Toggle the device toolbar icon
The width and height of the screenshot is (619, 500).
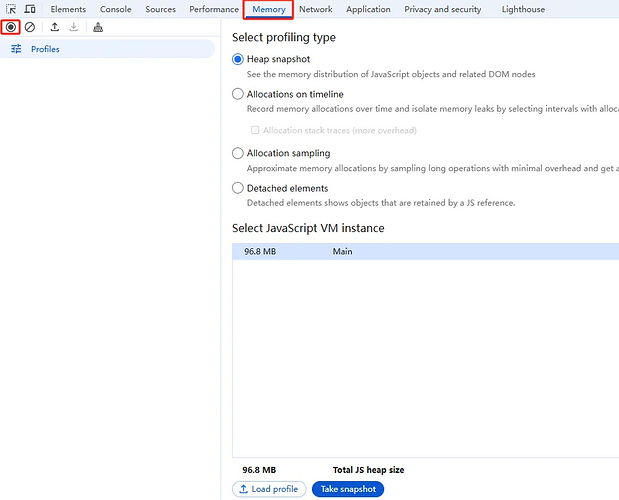point(30,9)
